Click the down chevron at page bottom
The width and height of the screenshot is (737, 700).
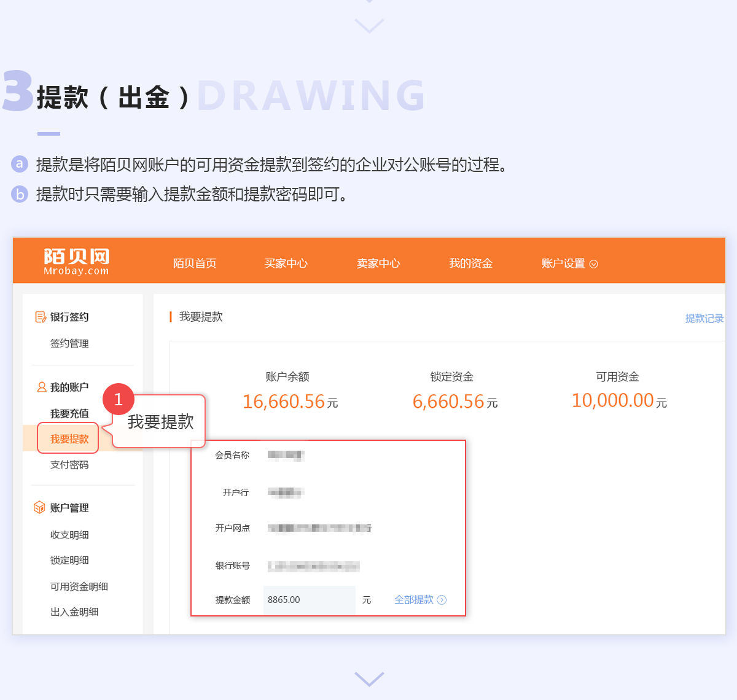click(x=369, y=679)
